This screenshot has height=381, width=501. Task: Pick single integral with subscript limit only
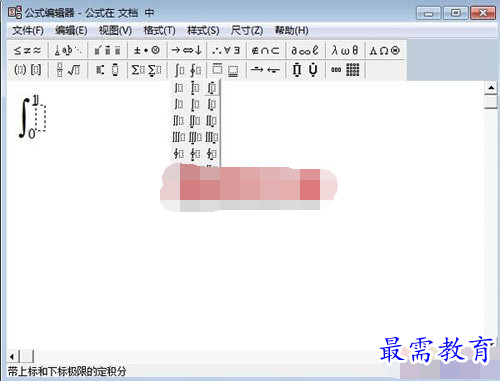point(212,104)
